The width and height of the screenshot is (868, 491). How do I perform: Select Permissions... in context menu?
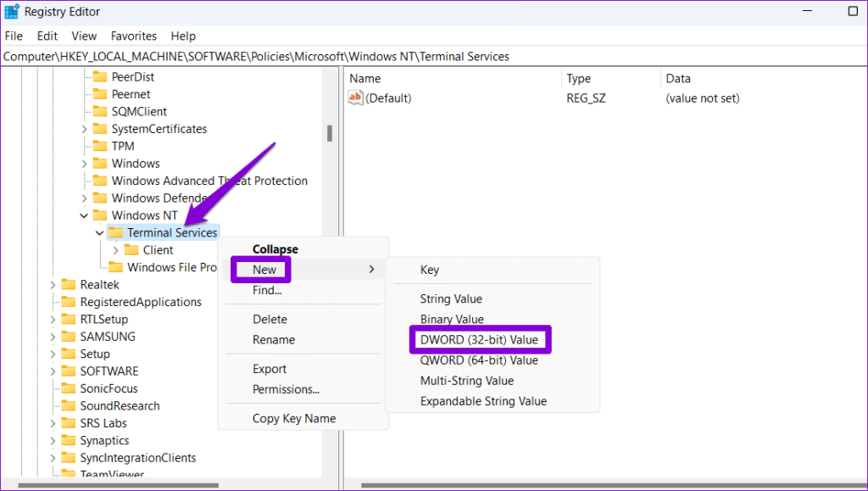pyautogui.click(x=286, y=390)
